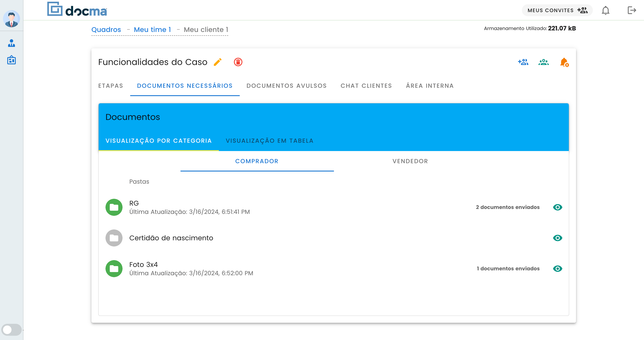Click the user avatar in the sidebar
The image size is (644, 340).
click(x=12, y=19)
